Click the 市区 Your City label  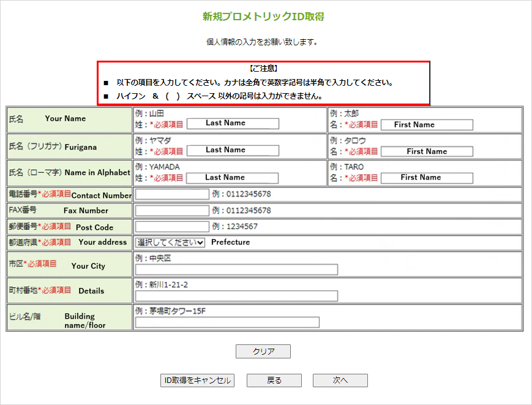coord(57,265)
